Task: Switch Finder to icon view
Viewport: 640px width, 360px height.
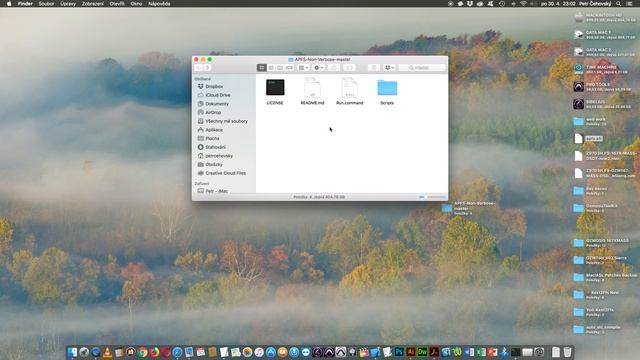Action: 262,68
